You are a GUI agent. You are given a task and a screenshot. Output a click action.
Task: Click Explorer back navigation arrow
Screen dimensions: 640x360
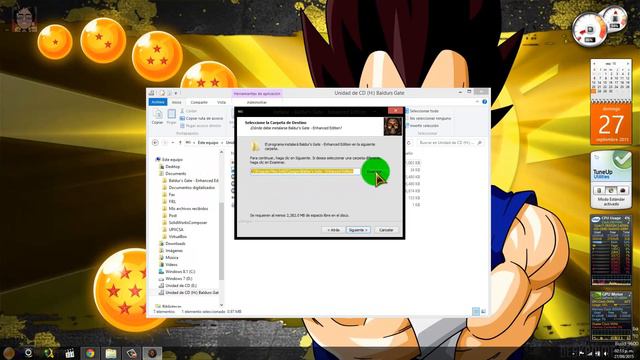point(155,143)
